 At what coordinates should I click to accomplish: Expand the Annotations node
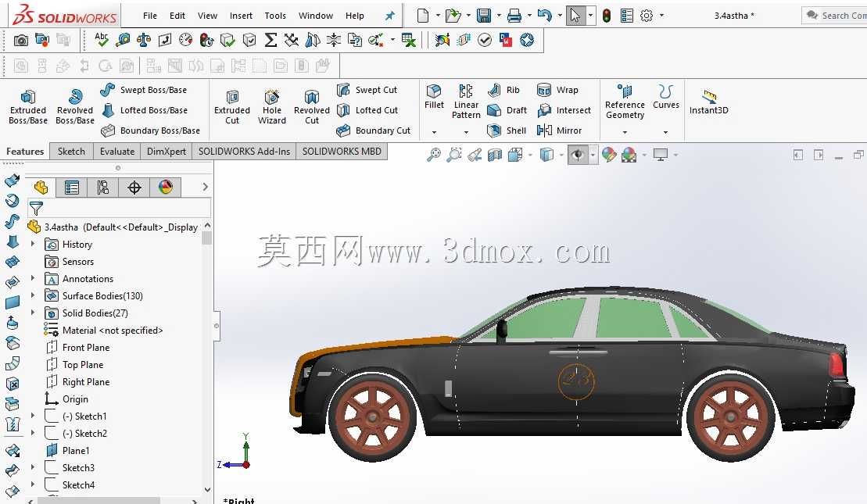point(33,278)
